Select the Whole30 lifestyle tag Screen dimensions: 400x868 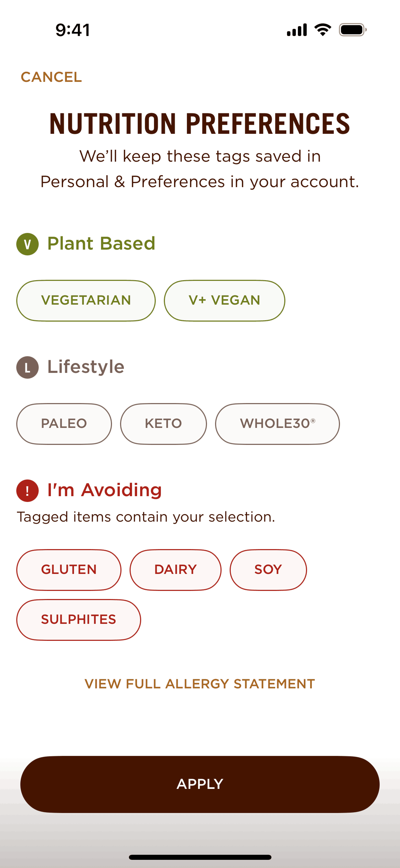277,424
